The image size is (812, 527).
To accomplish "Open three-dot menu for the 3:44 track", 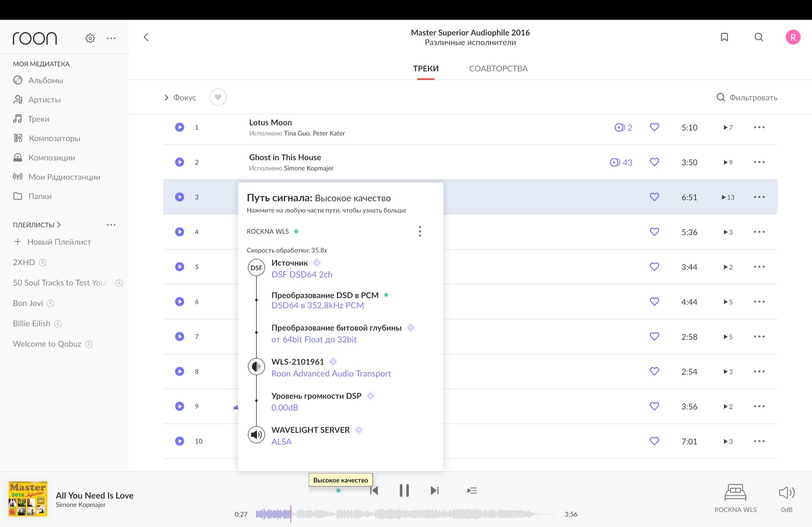I will (x=759, y=267).
